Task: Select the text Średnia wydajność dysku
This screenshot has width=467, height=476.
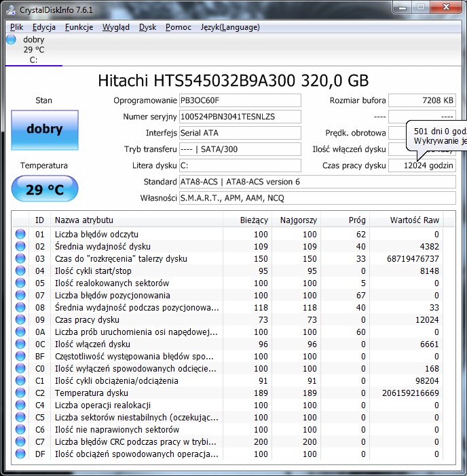Action: point(102,247)
